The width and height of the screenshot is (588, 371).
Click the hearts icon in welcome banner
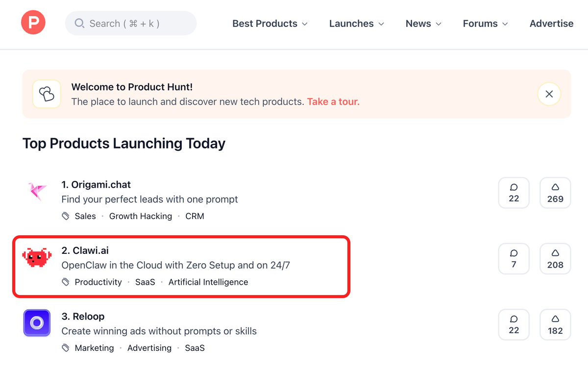(47, 94)
